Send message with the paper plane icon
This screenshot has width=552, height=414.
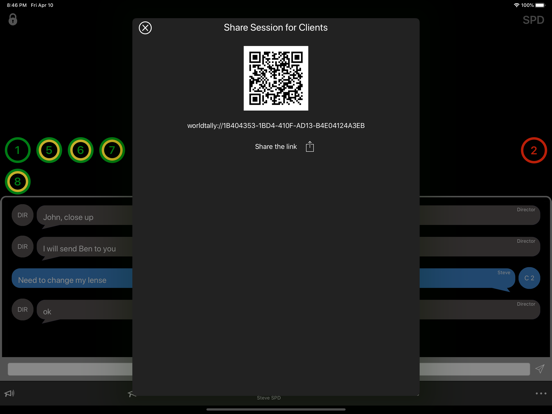(x=540, y=369)
